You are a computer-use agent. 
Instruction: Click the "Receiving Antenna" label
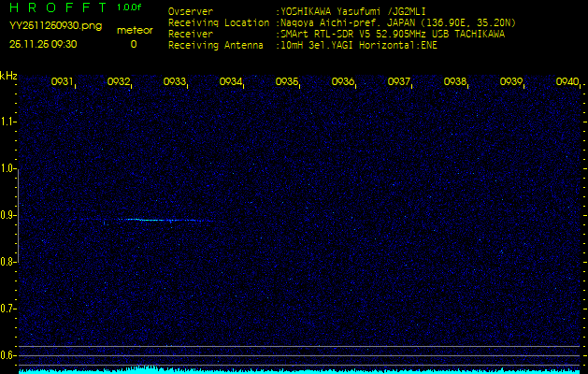tap(216, 46)
